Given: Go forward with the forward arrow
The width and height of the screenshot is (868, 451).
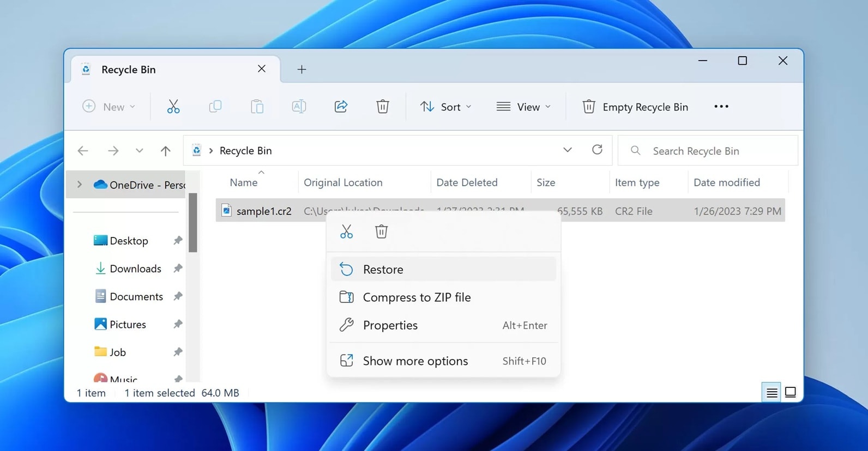Looking at the screenshot, I should click(x=113, y=151).
